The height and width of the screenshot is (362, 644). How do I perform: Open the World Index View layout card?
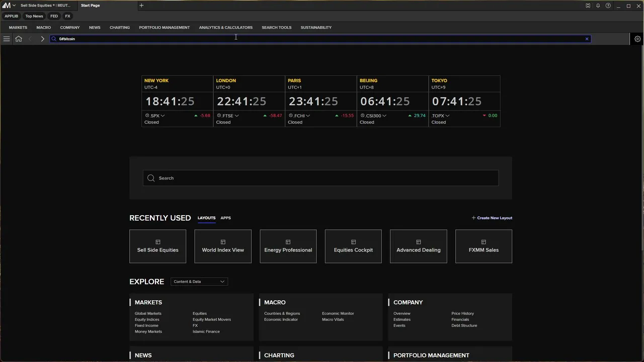pyautogui.click(x=223, y=246)
